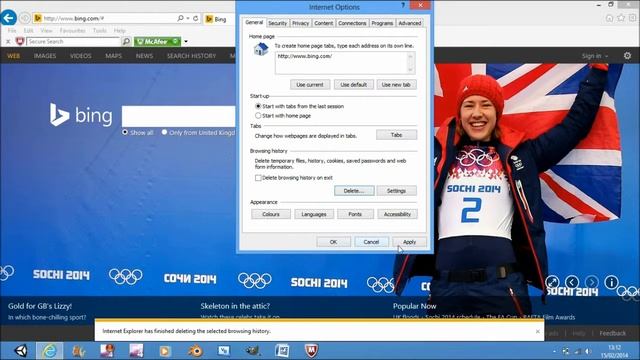Click the Bing image info icon
This screenshot has height=360, width=640.
point(611,282)
